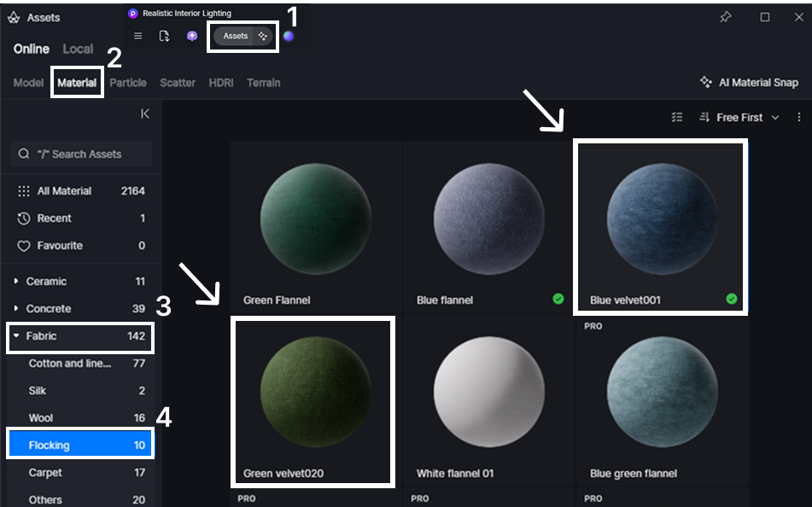Screen dimensions: 812x507
Task: Click the Green Flannel name label
Action: (277, 300)
